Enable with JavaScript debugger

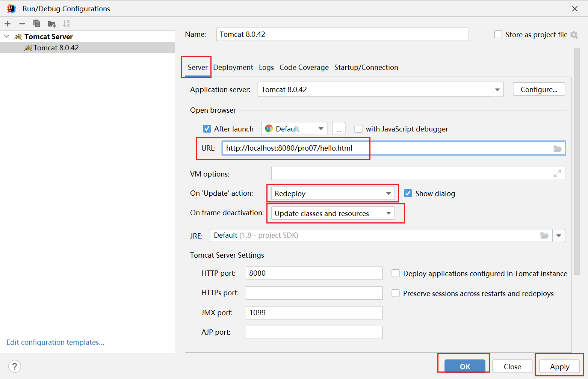[358, 129]
